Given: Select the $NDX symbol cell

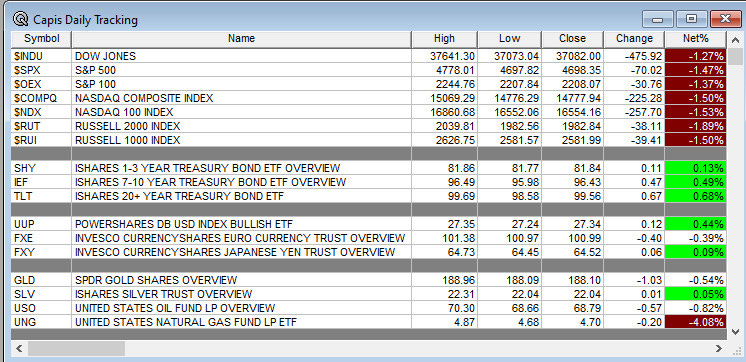Looking at the screenshot, I should click(41, 112).
